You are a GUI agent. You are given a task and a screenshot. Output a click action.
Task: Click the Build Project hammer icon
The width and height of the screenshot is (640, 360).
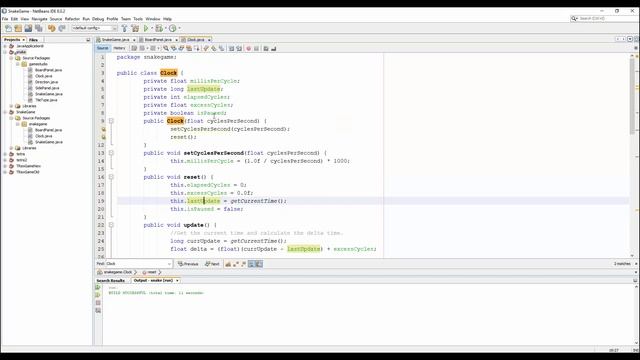[x=124, y=28]
